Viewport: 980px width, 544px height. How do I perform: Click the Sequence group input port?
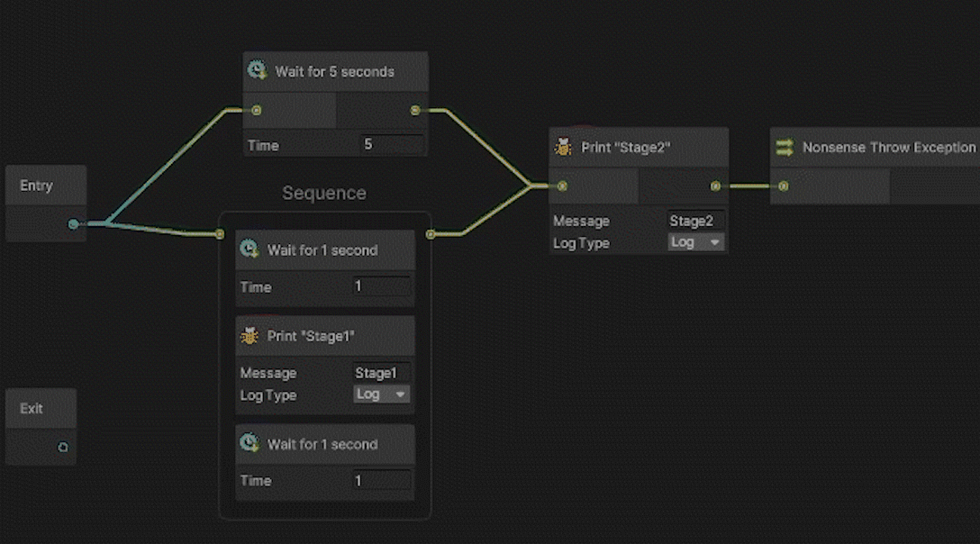pyautogui.click(x=220, y=234)
